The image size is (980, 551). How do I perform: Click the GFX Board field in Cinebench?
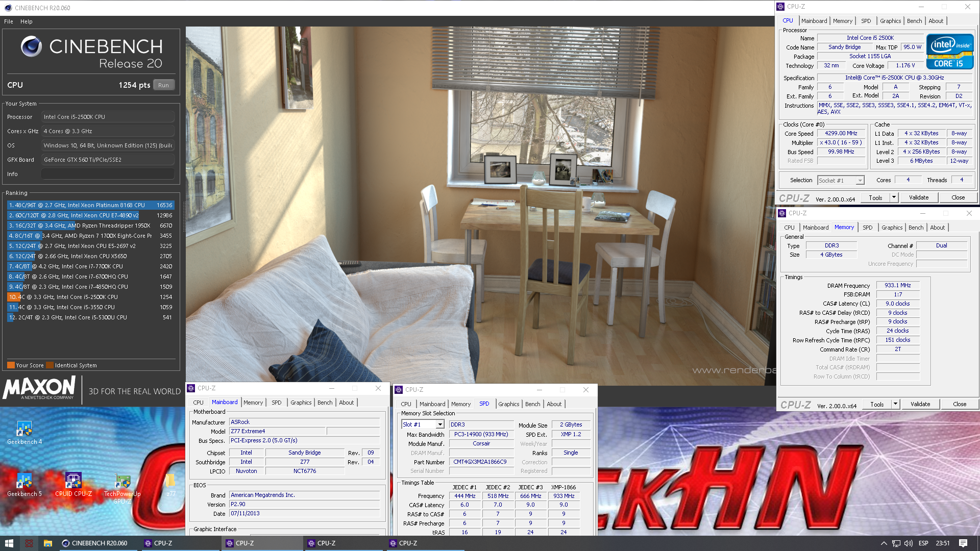(x=108, y=160)
